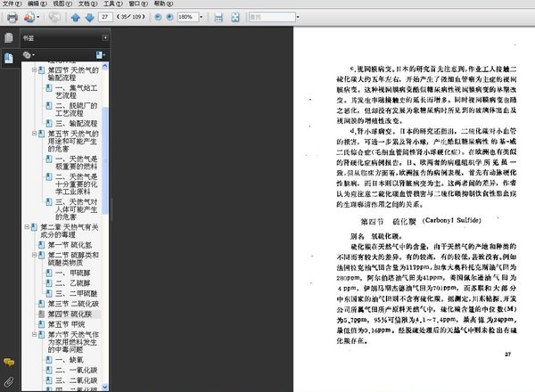Open the 窗口 (Window) menu
The image size is (535, 392).
pos(138,4)
